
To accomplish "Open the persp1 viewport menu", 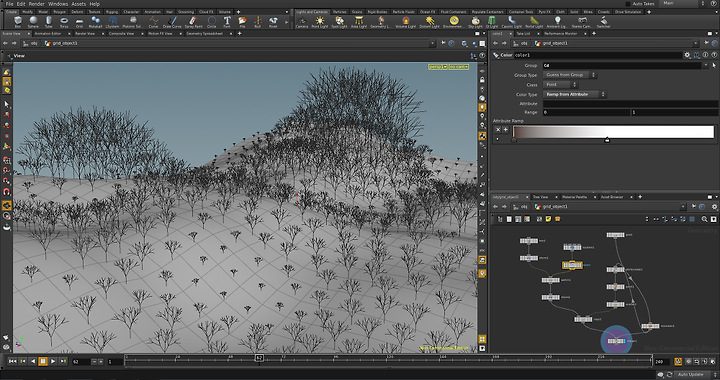I will tap(438, 67).
